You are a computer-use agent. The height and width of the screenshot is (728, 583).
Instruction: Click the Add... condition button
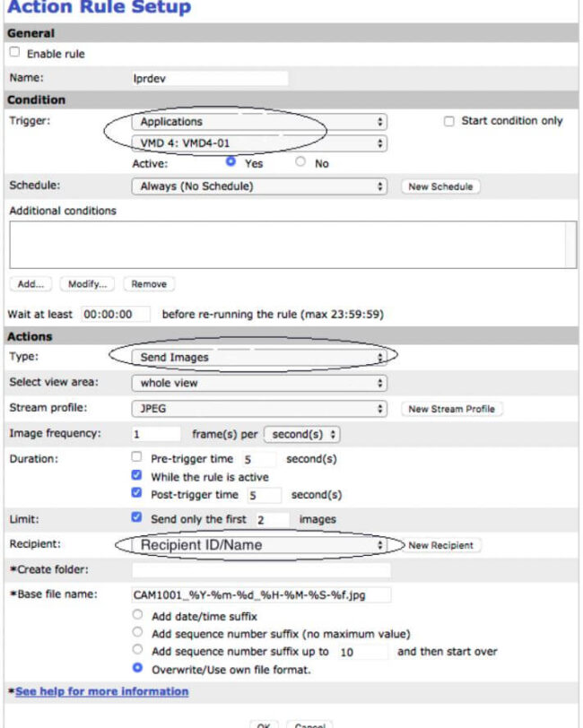(x=30, y=284)
